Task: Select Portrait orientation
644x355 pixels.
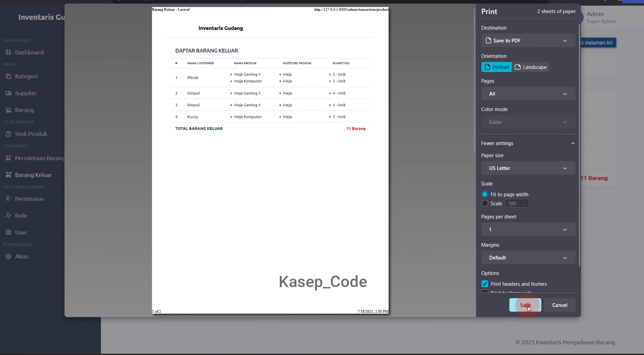Action: pyautogui.click(x=496, y=67)
